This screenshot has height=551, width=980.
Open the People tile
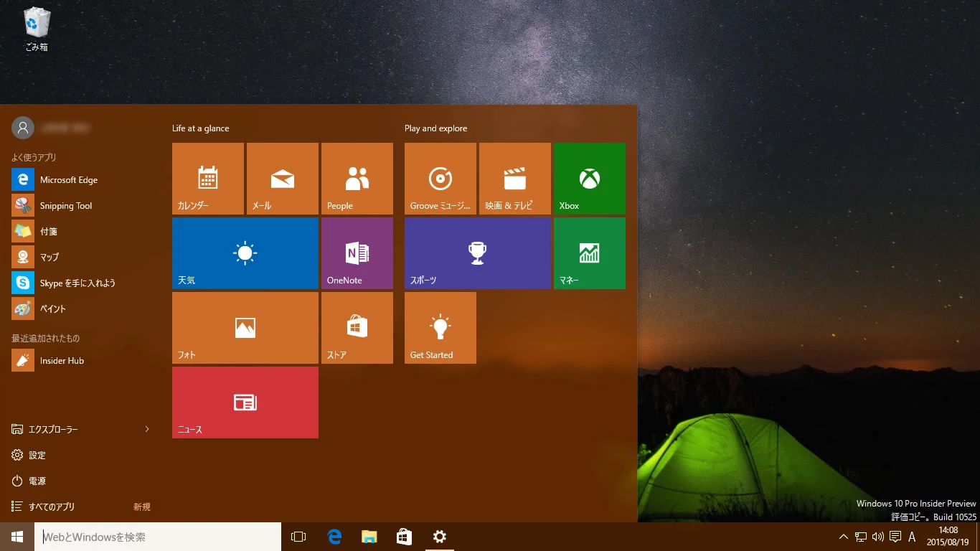tap(357, 179)
